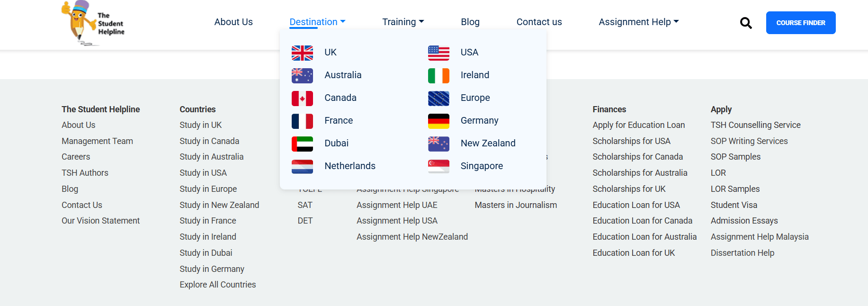Click the Germany flag icon
868x306 pixels.
tap(438, 121)
